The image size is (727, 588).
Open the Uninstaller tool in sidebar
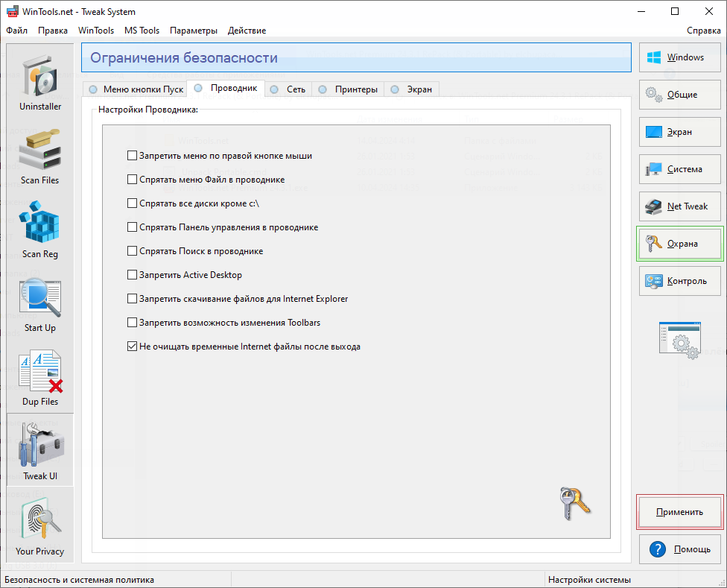(x=40, y=81)
